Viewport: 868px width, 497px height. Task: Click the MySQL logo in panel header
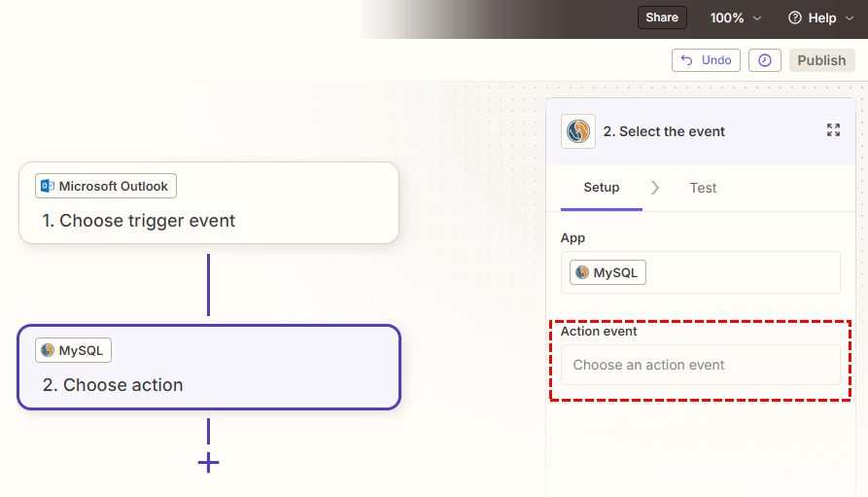tap(578, 131)
